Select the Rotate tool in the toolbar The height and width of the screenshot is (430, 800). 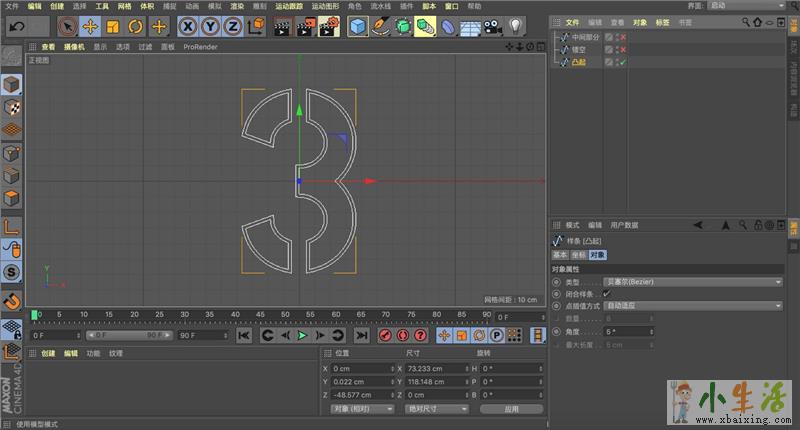point(135,26)
